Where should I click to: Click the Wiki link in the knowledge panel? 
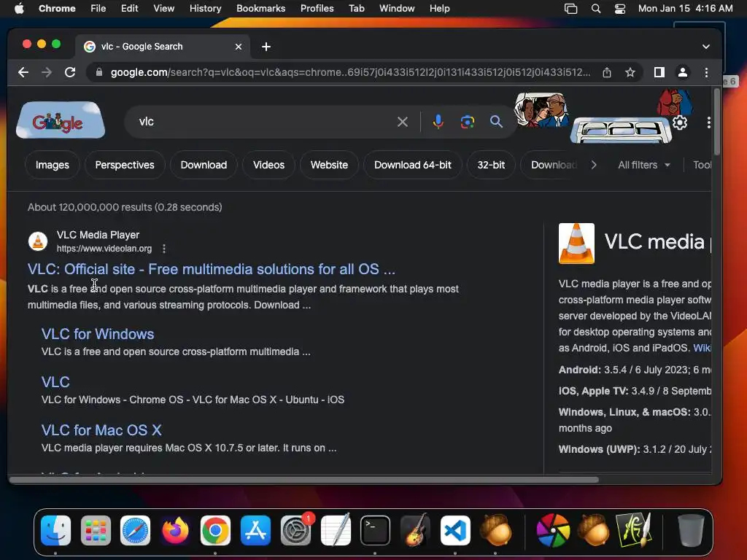703,348
